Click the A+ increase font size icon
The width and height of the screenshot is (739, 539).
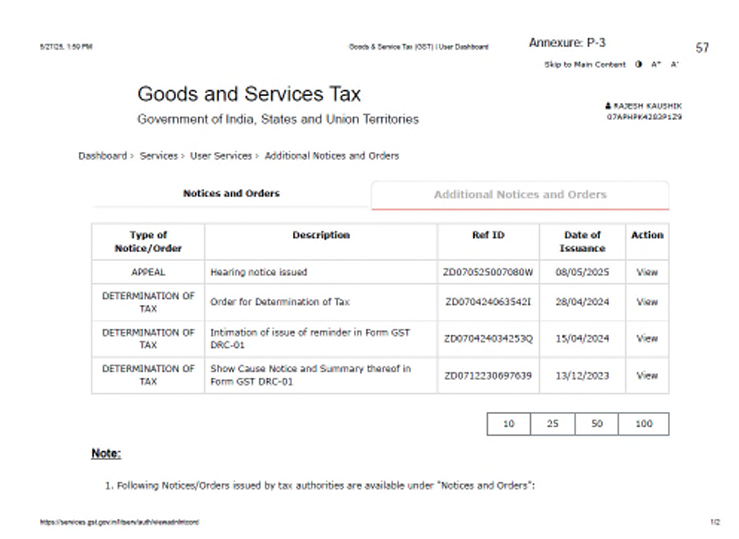click(x=656, y=64)
